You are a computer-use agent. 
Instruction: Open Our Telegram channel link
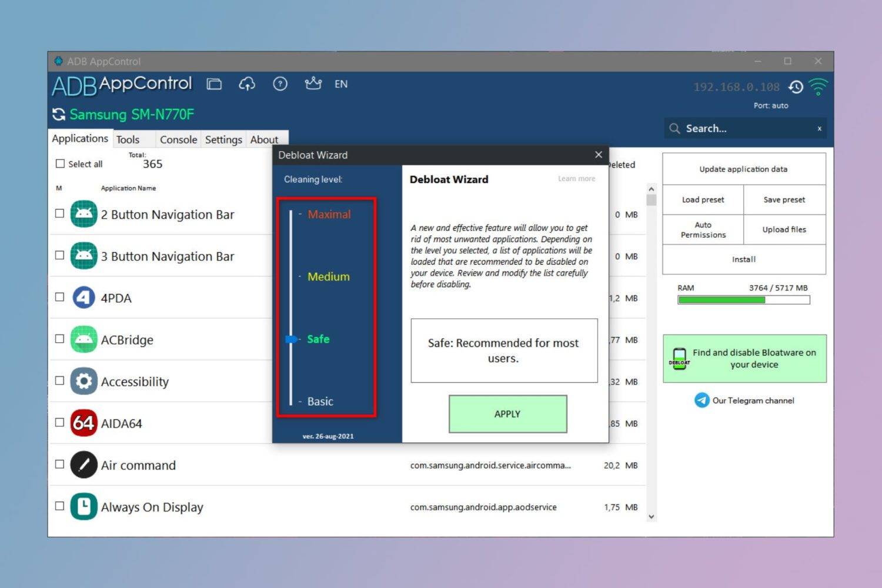pos(753,400)
